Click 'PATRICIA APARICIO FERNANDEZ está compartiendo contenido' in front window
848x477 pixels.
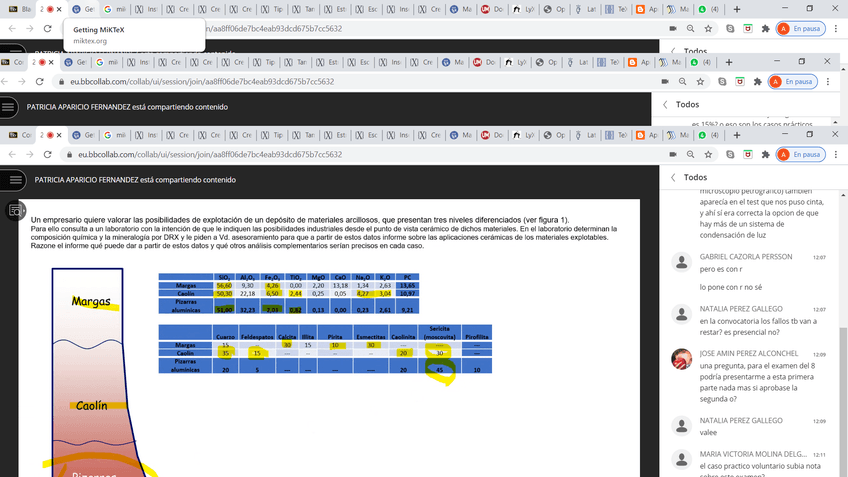point(135,180)
